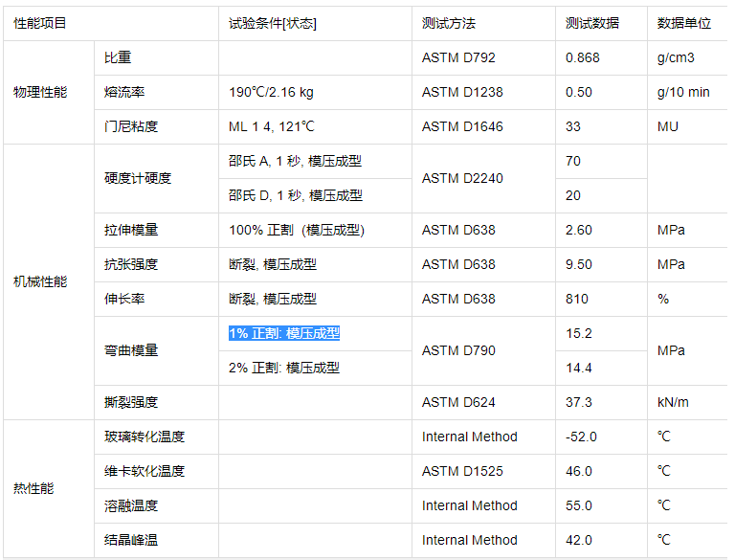735x560 pixels.
Task: Click the ASTM D792 test method
Action: (x=458, y=57)
